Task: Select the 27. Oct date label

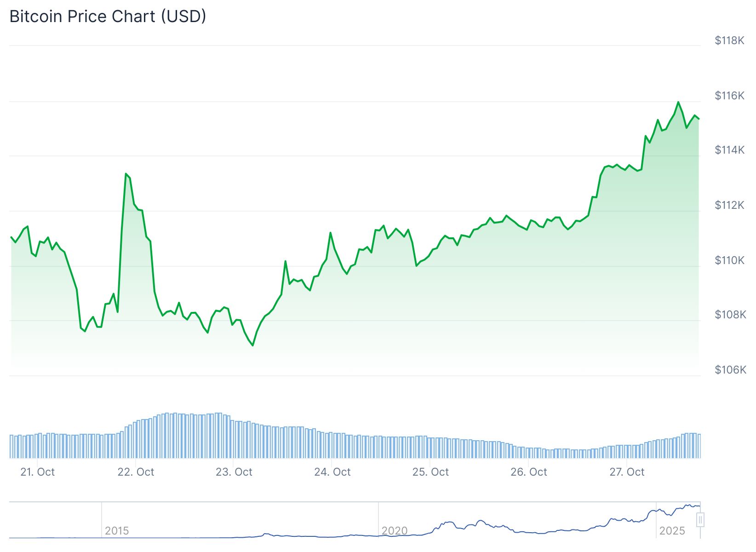Action: click(x=627, y=472)
